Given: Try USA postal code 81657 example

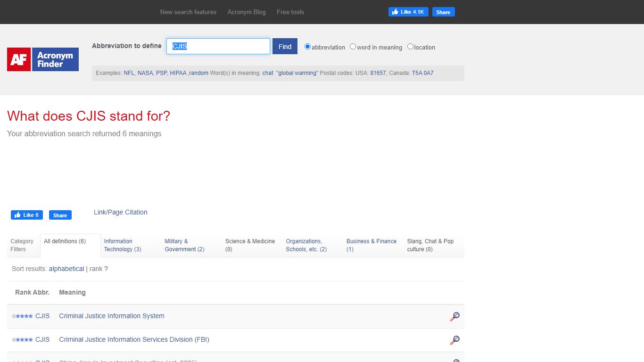Looking at the screenshot, I should click(x=378, y=73).
